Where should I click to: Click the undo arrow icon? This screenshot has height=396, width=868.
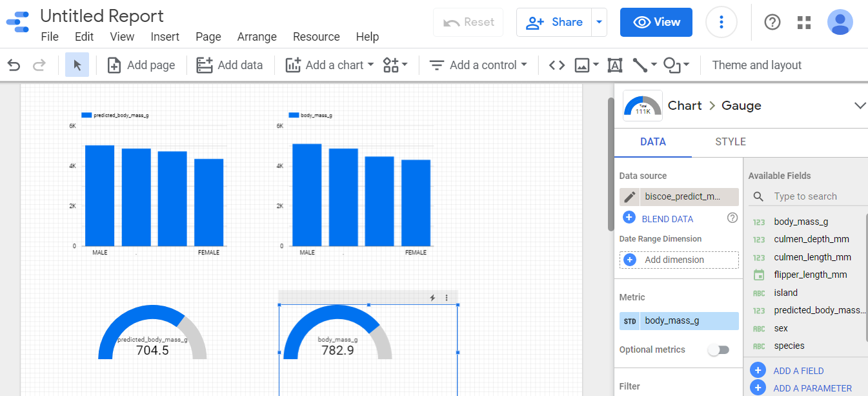pyautogui.click(x=14, y=65)
